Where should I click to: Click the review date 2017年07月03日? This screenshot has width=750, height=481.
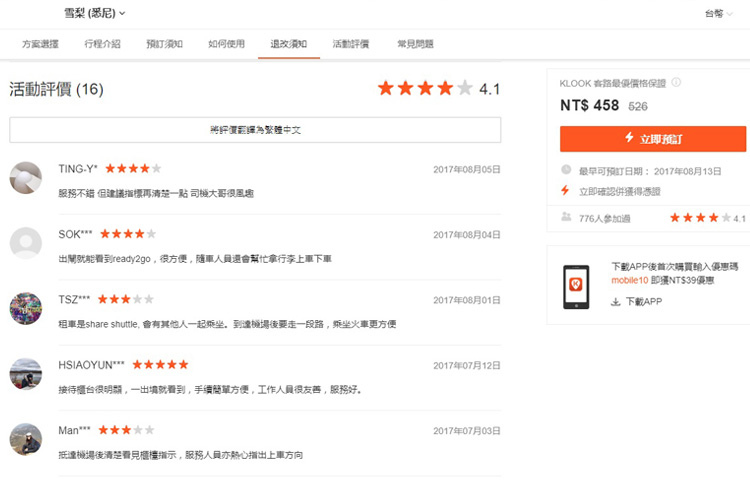[467, 431]
